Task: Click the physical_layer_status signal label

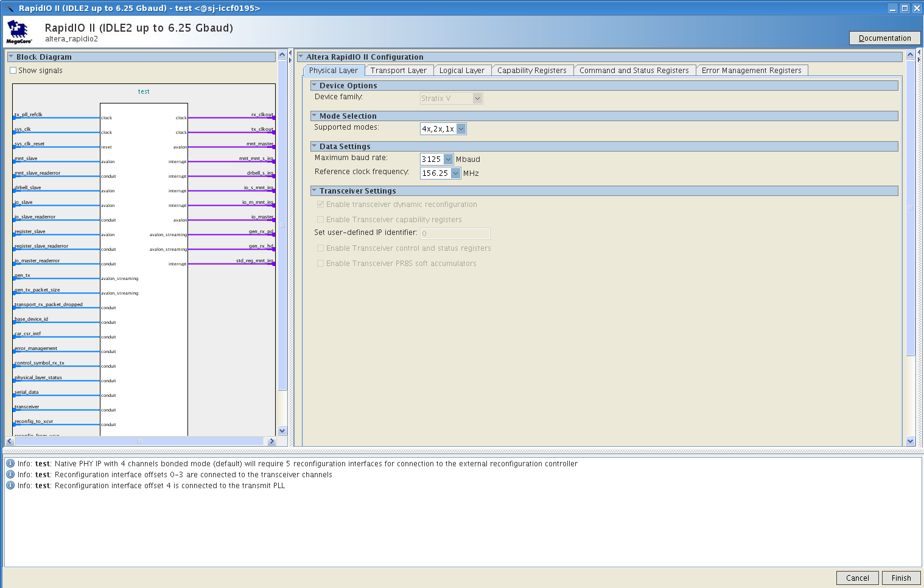Action: tap(38, 377)
